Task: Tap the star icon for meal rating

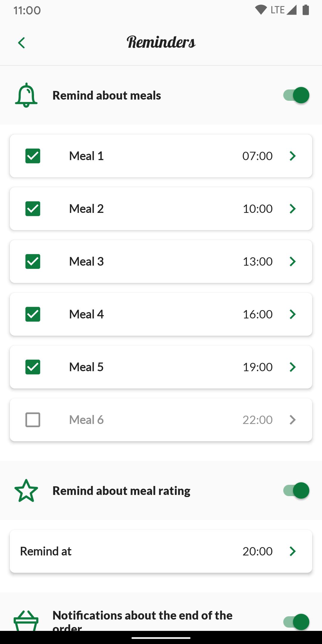Action: pyautogui.click(x=26, y=490)
